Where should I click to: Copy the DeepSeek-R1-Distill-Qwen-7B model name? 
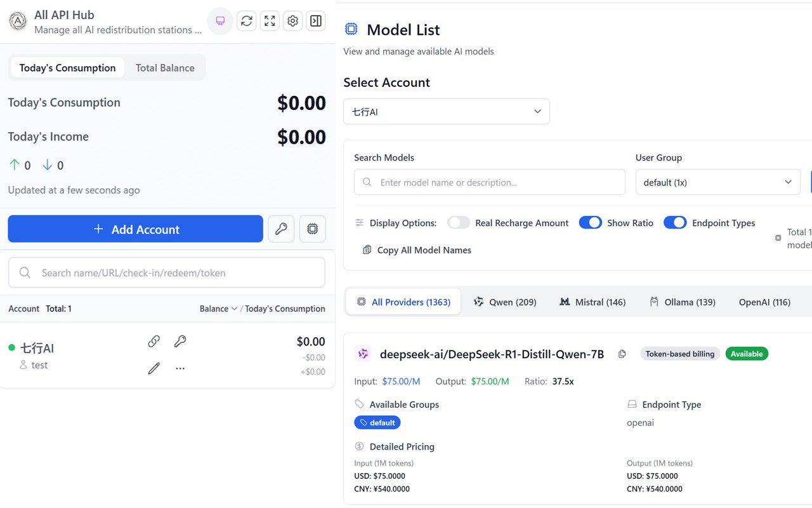click(x=622, y=354)
